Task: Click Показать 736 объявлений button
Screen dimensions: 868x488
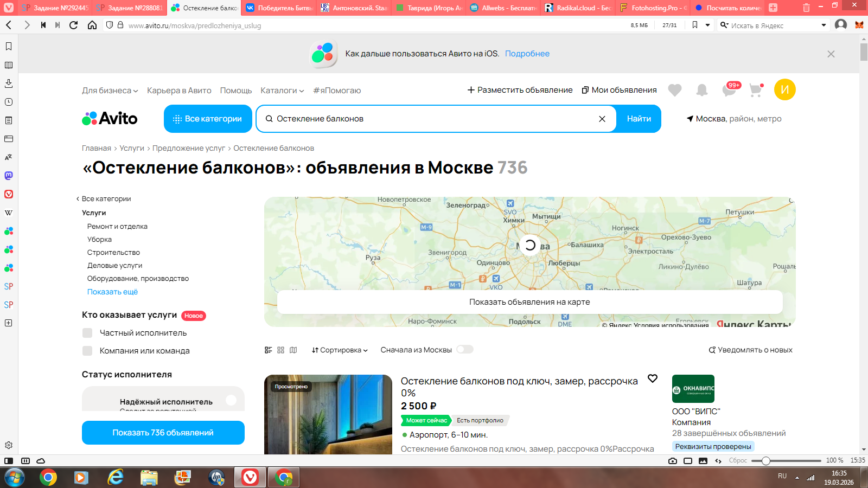Action: [163, 433]
